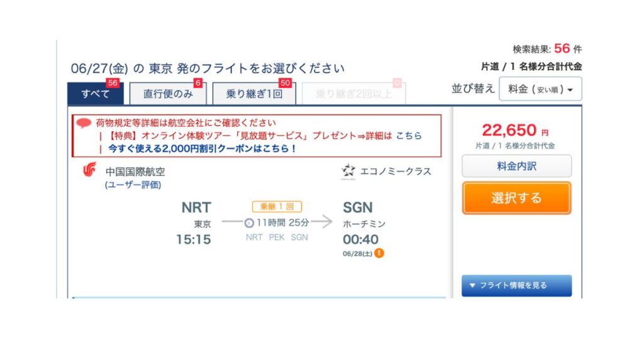The width and height of the screenshot is (644, 338).
Task: Click the orange warning icon by 06/28
Action: [x=379, y=253]
